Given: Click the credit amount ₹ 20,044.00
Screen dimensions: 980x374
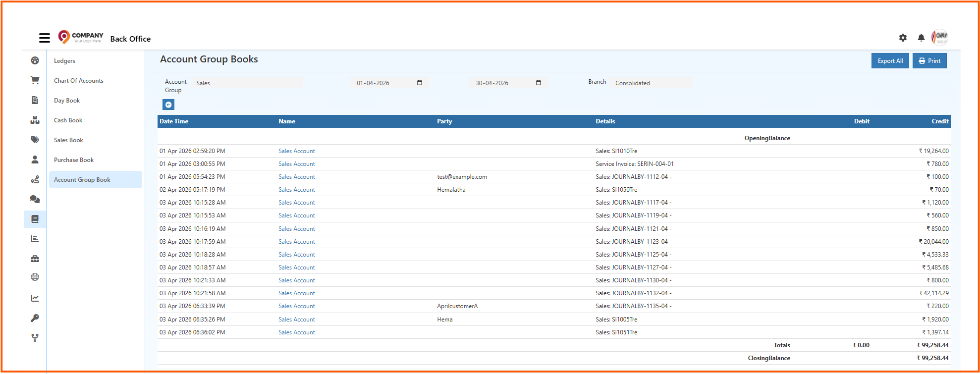Looking at the screenshot, I should (x=934, y=242).
